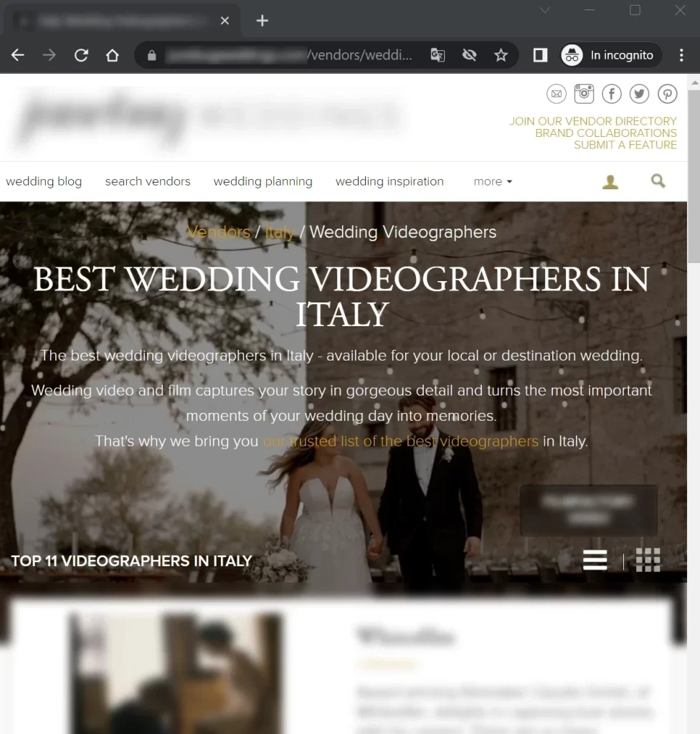Visit the blog's Facebook page icon

coord(611,93)
